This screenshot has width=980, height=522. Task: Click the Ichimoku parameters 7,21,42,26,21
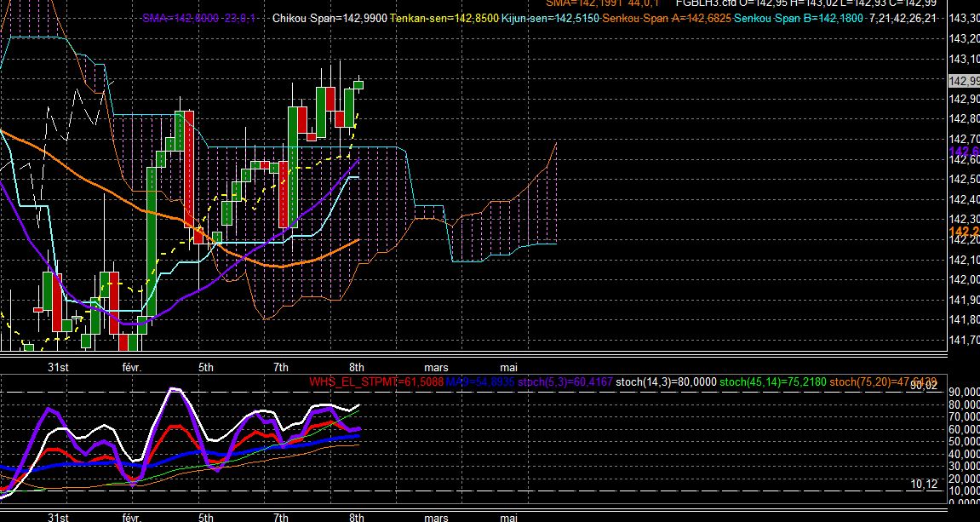[903, 18]
